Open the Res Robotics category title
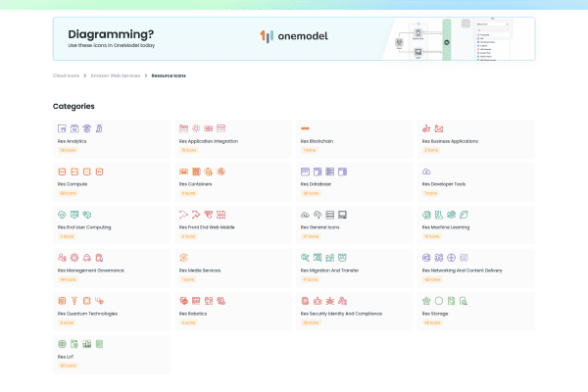The width and height of the screenshot is (588, 392). tap(193, 314)
